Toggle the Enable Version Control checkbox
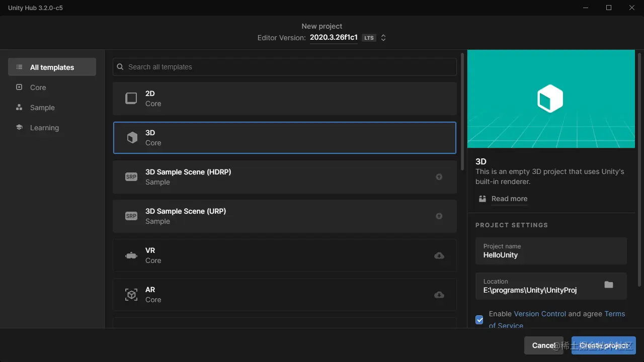This screenshot has height=362, width=644. point(479,319)
